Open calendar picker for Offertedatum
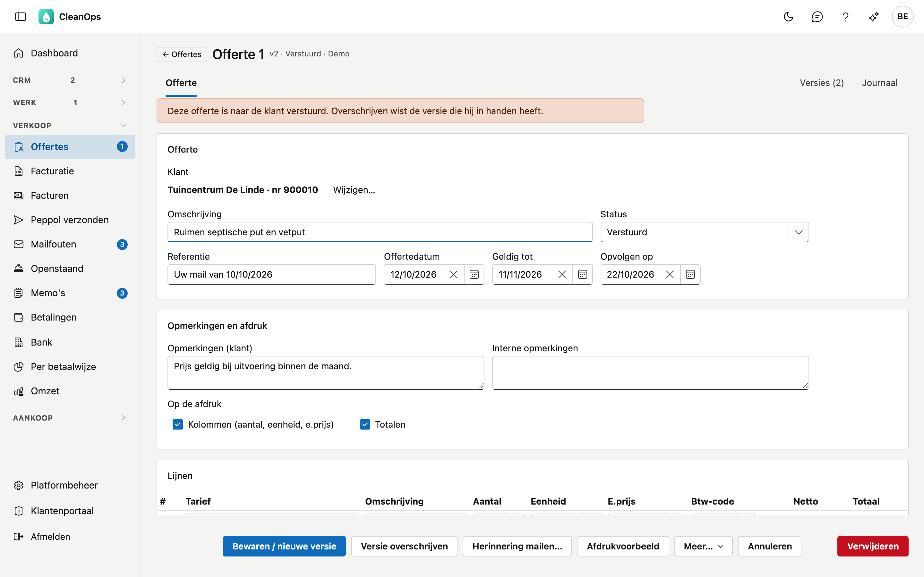This screenshot has height=577, width=924. coord(474,274)
